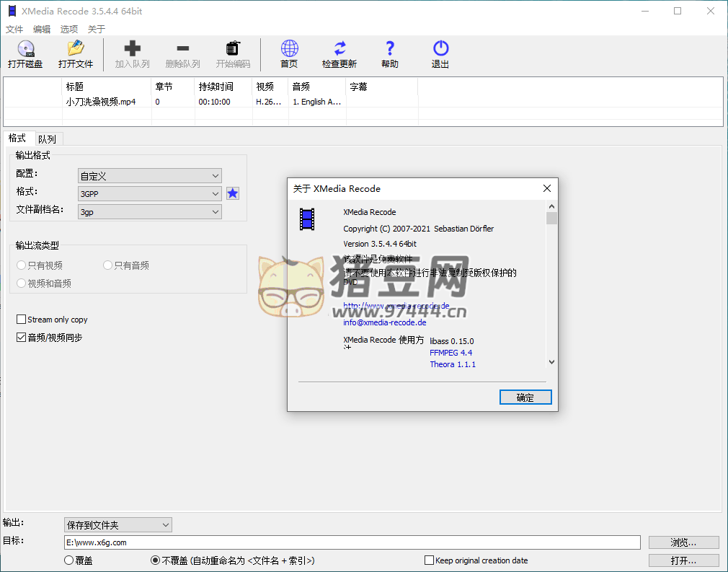Switch to the Queue (队列) tab
This screenshot has height=572, width=728.
pyautogui.click(x=47, y=139)
